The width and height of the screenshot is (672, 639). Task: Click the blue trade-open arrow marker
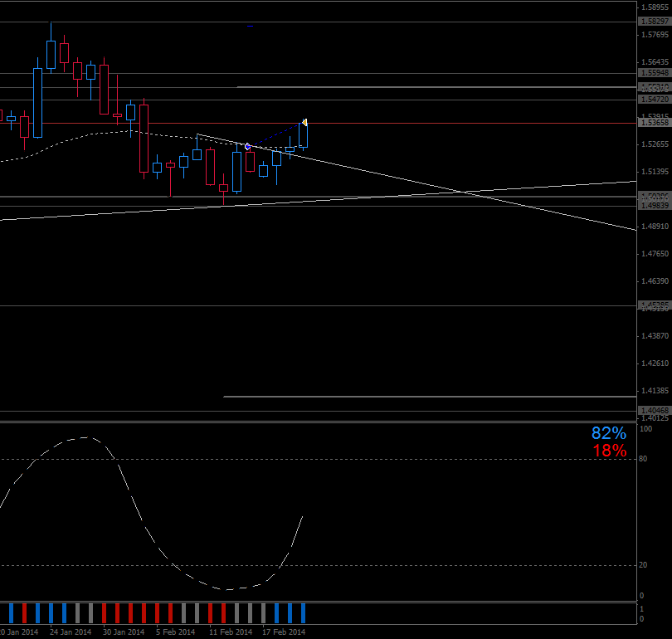[248, 147]
